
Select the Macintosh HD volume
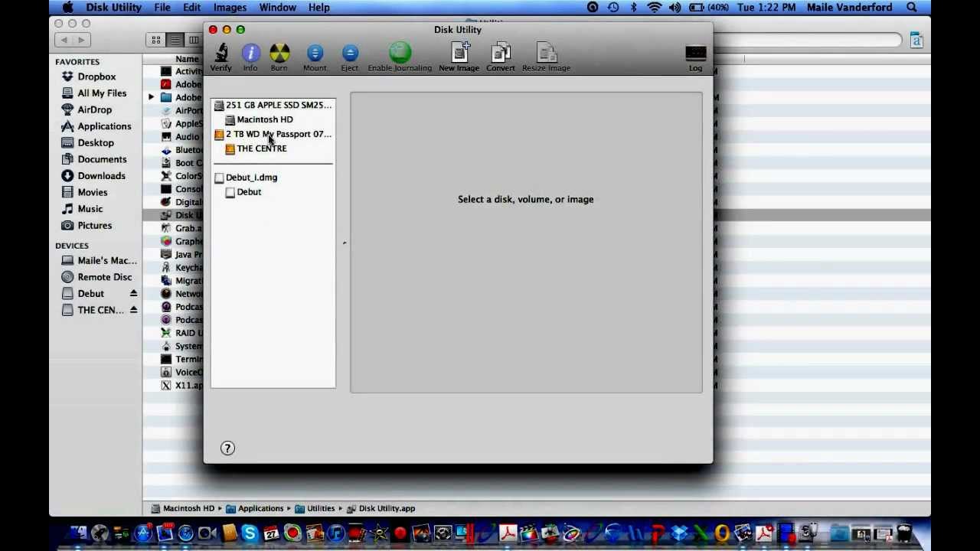pos(259,119)
